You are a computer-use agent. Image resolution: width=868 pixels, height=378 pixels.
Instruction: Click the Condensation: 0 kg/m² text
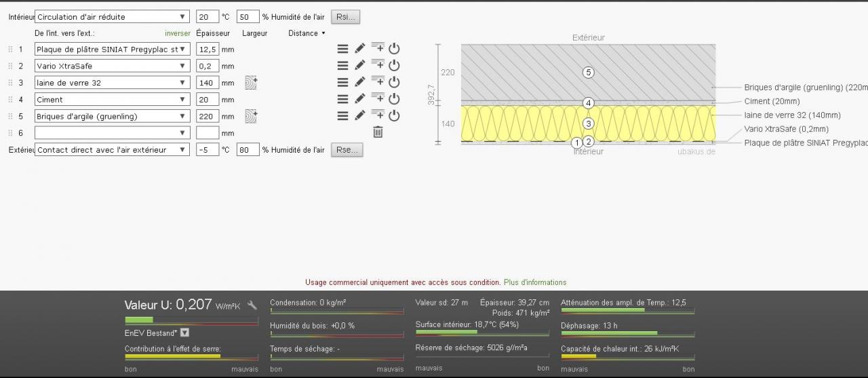tap(308, 303)
